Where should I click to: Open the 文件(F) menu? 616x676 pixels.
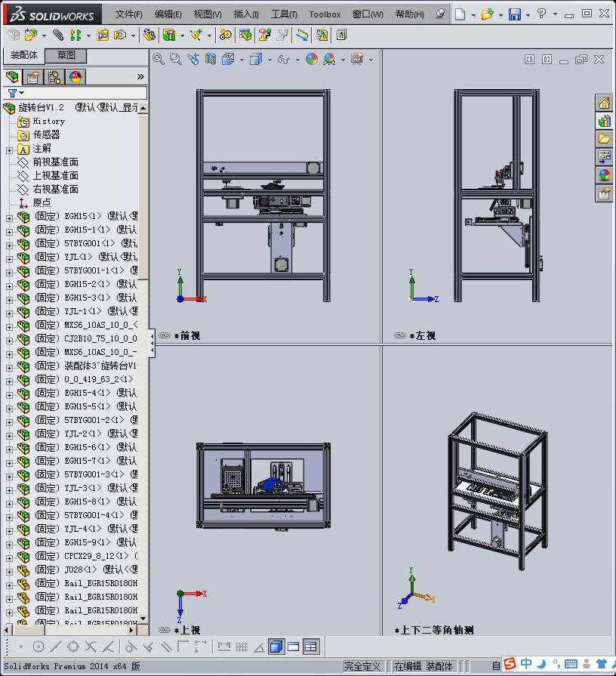coord(128,14)
